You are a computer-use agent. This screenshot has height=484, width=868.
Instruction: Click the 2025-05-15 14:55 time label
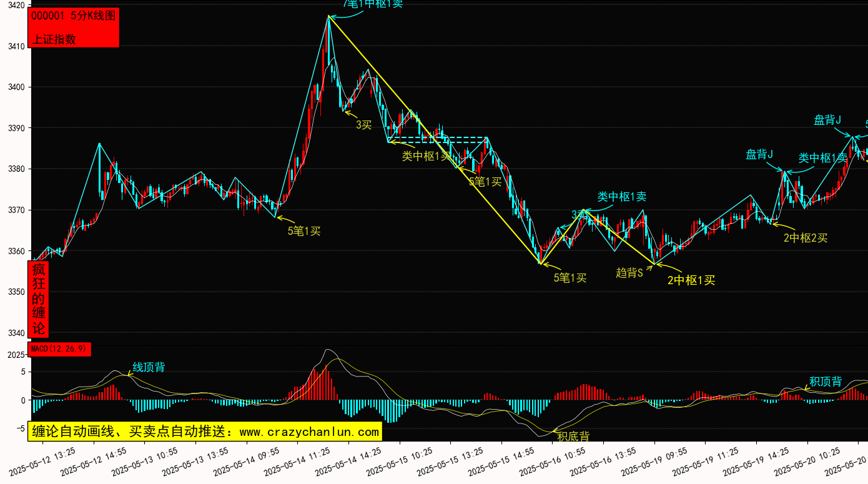click(x=502, y=462)
